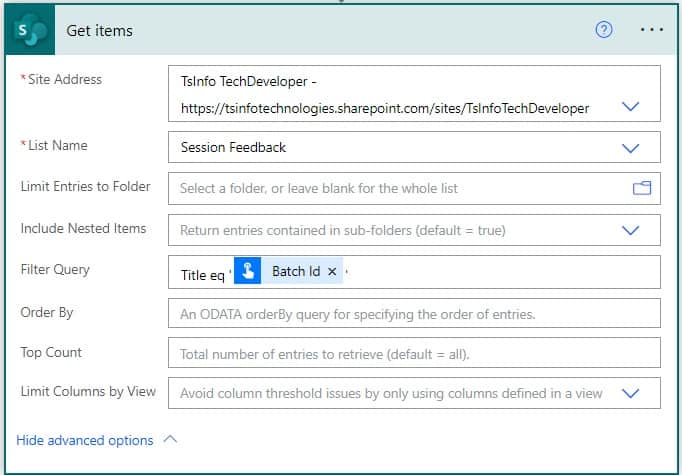Click the TsInfo TechDeveloper site URL text
Image resolution: width=682 pixels, height=475 pixels.
pos(385,108)
